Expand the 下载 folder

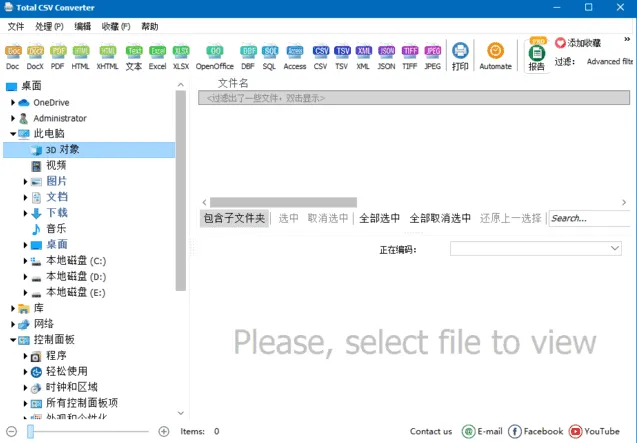25,213
